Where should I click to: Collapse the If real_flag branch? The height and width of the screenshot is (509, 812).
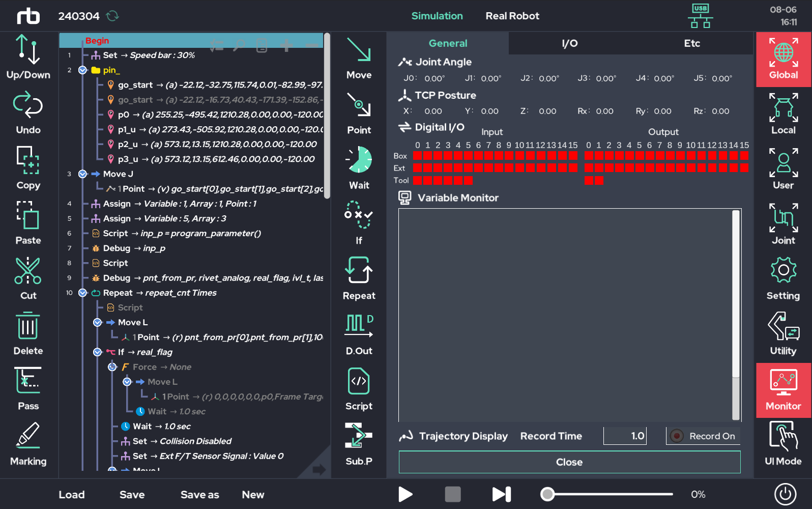coord(98,352)
